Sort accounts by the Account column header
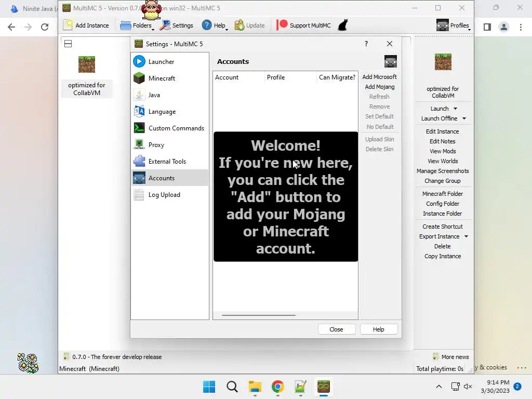This screenshot has height=399, width=532. pos(238,77)
